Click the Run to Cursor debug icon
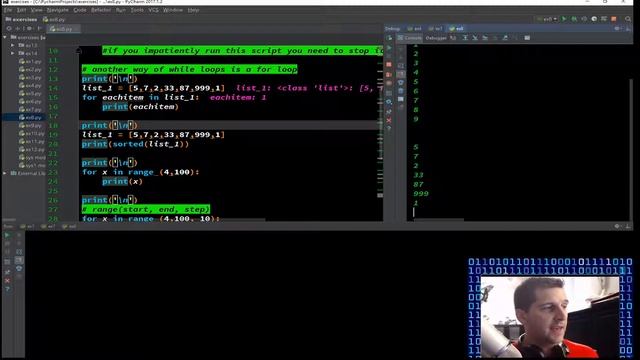The width and height of the screenshot is (640, 360). pos(505,38)
